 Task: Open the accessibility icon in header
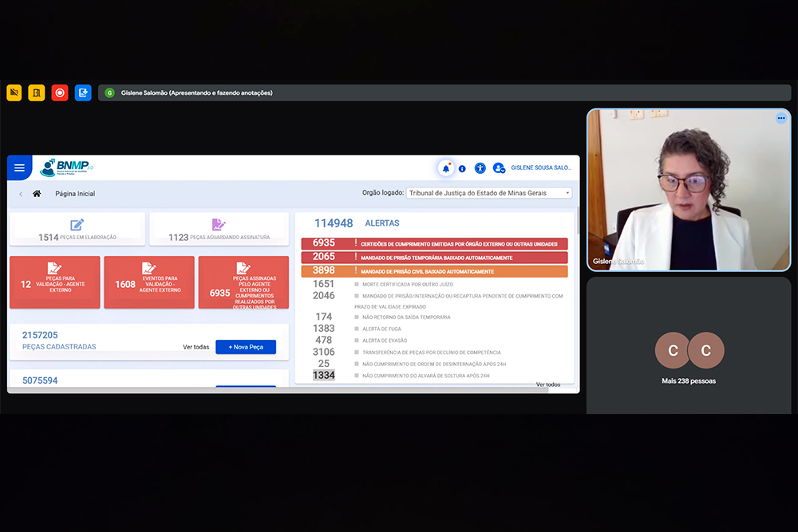[x=480, y=168]
